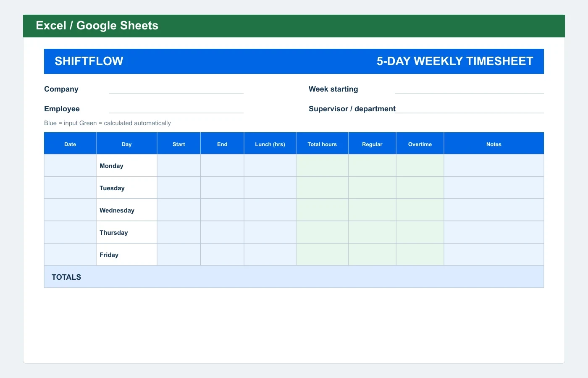Viewport: 588px width, 378px height.
Task: Select the End cell in Tuesday row
Action: coord(222,188)
